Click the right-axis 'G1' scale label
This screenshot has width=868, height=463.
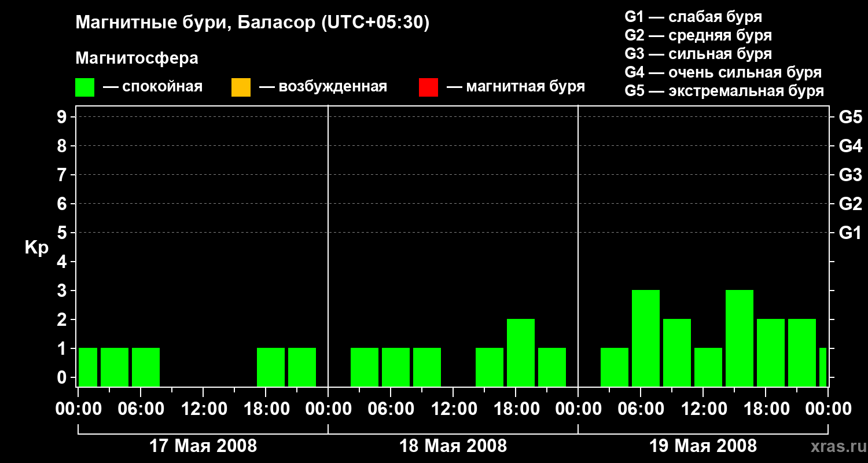point(850,233)
